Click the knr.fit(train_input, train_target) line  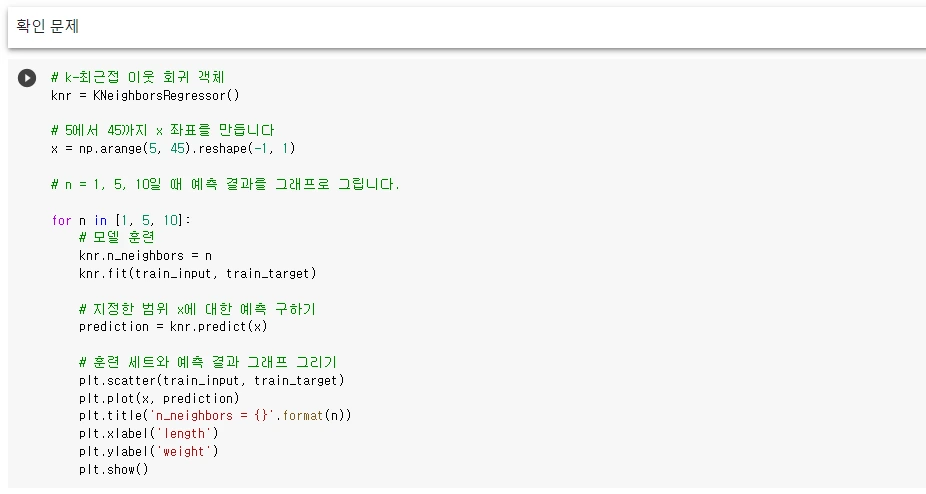coord(198,274)
